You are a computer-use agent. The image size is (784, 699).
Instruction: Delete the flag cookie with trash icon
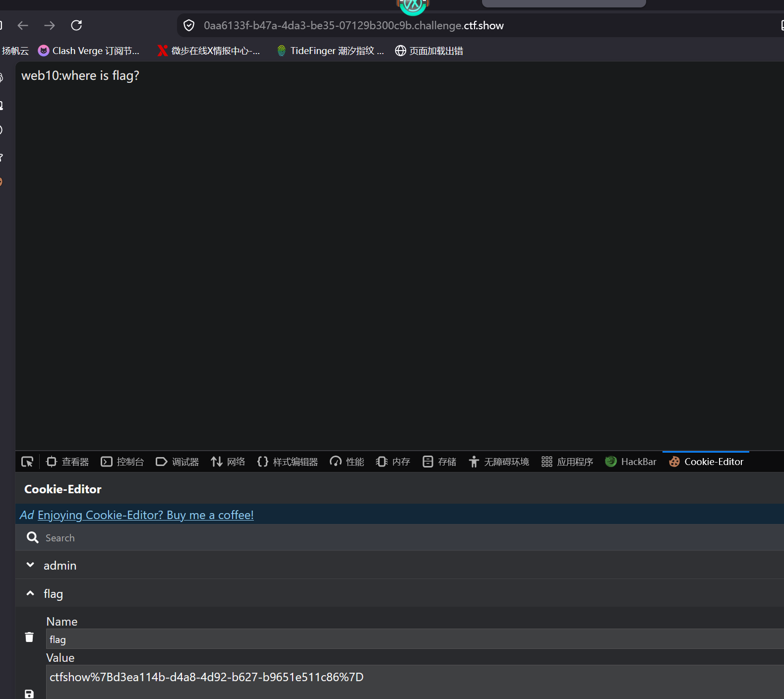point(29,638)
